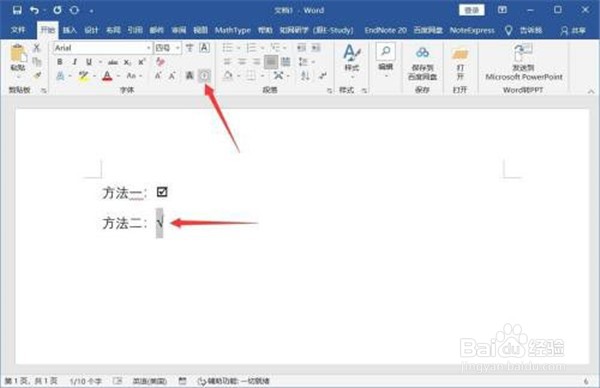Click the Tell Me lightbulb search box
This screenshot has width=600, height=388.
point(523,31)
